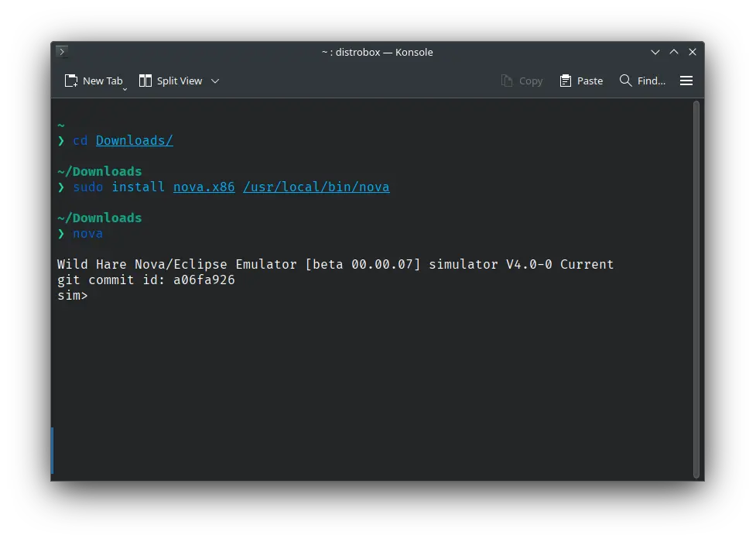Paste clipboard contents with Paste button
This screenshot has height=542, width=756.
click(581, 81)
